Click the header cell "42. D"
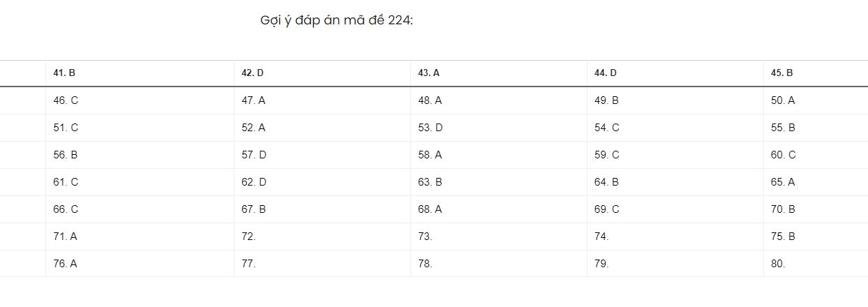 pyautogui.click(x=253, y=73)
